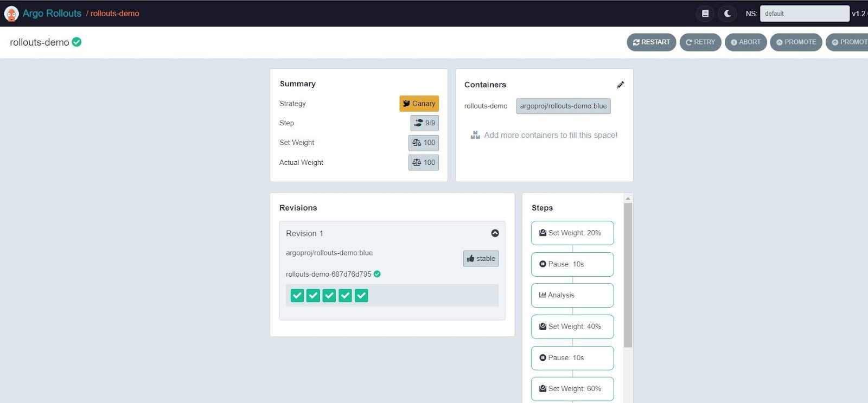Click the argoproj/rollouts-demo:blue image field
This screenshot has width=868, height=403.
click(563, 106)
